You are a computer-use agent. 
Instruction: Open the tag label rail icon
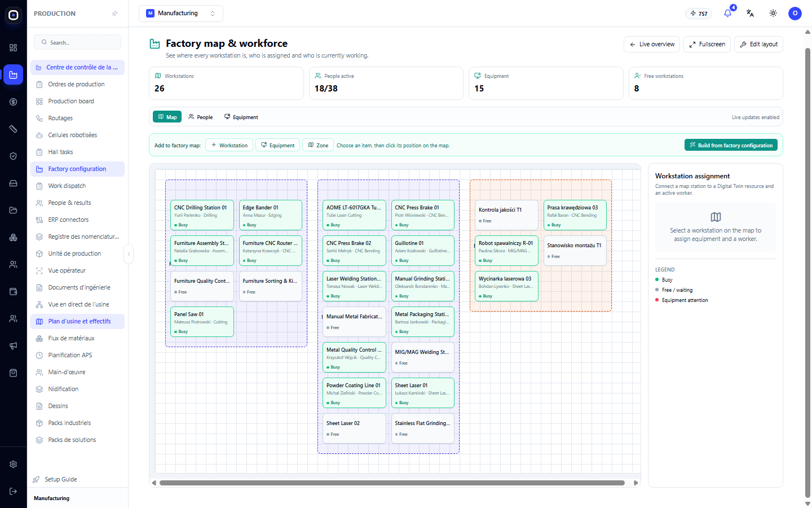click(x=14, y=129)
